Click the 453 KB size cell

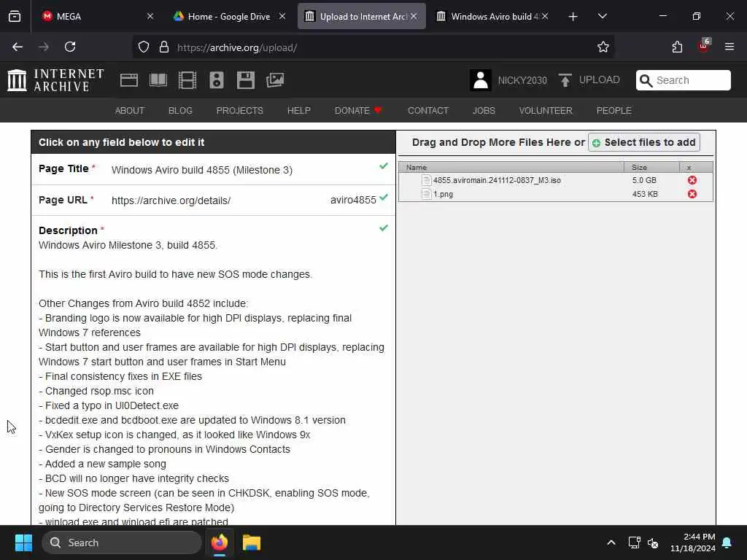coord(645,194)
